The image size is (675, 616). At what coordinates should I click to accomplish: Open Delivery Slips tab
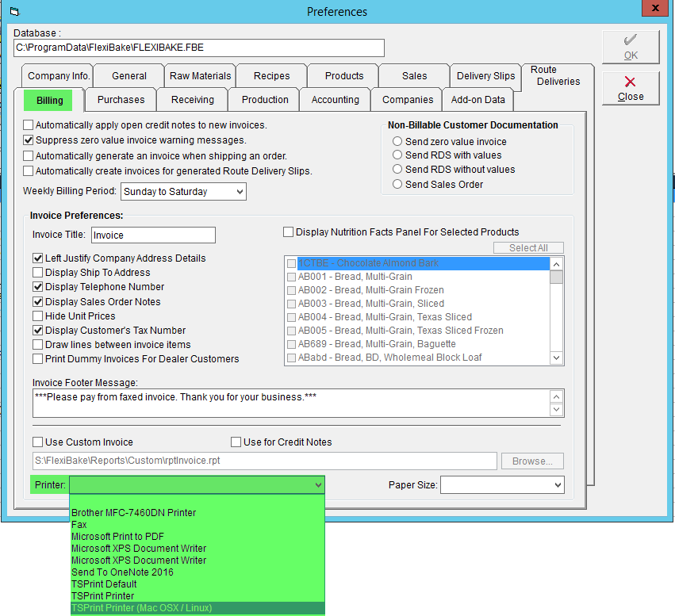pos(485,76)
